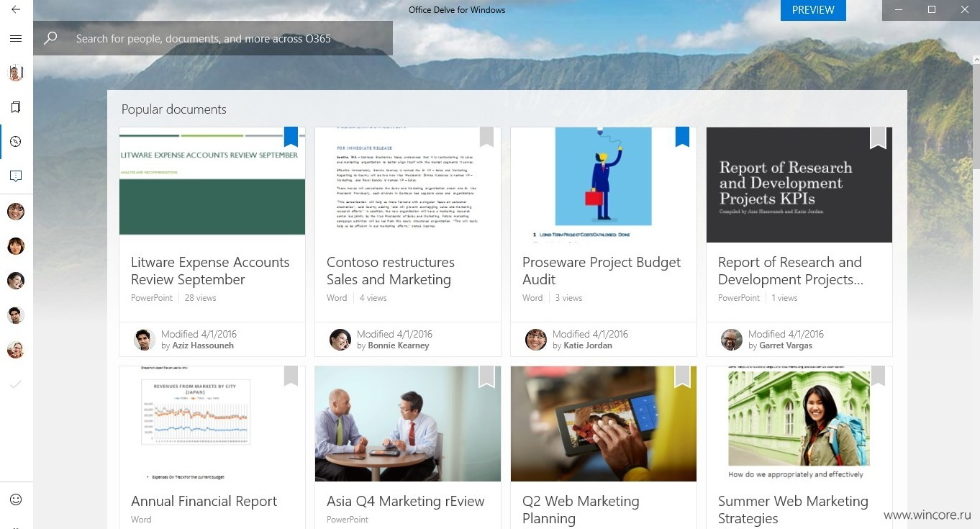Click the '28 views' label

[x=200, y=298]
